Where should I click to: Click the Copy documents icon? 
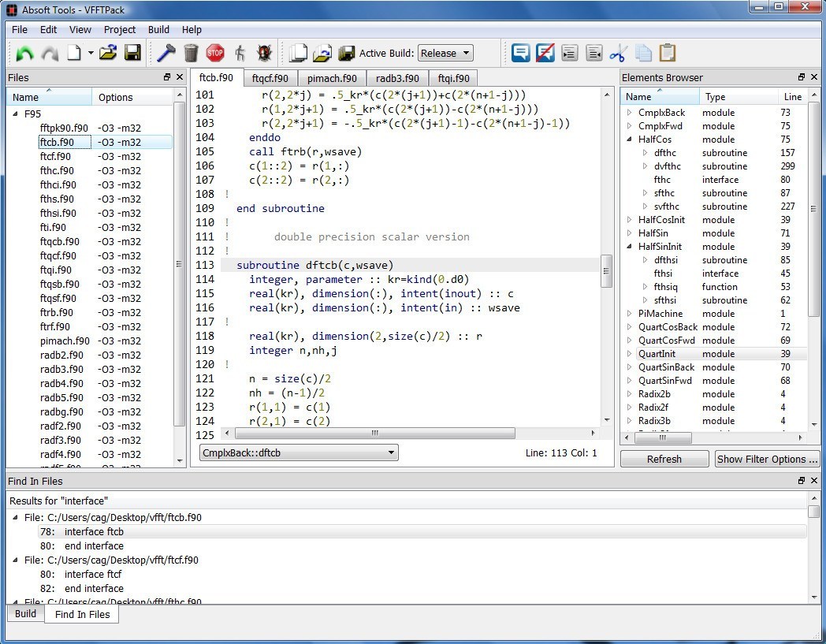point(643,53)
